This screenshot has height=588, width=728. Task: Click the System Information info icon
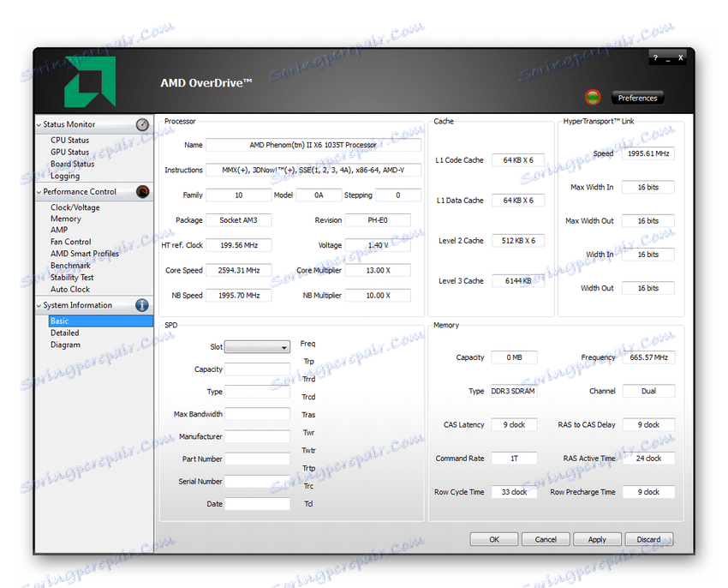coord(142,305)
